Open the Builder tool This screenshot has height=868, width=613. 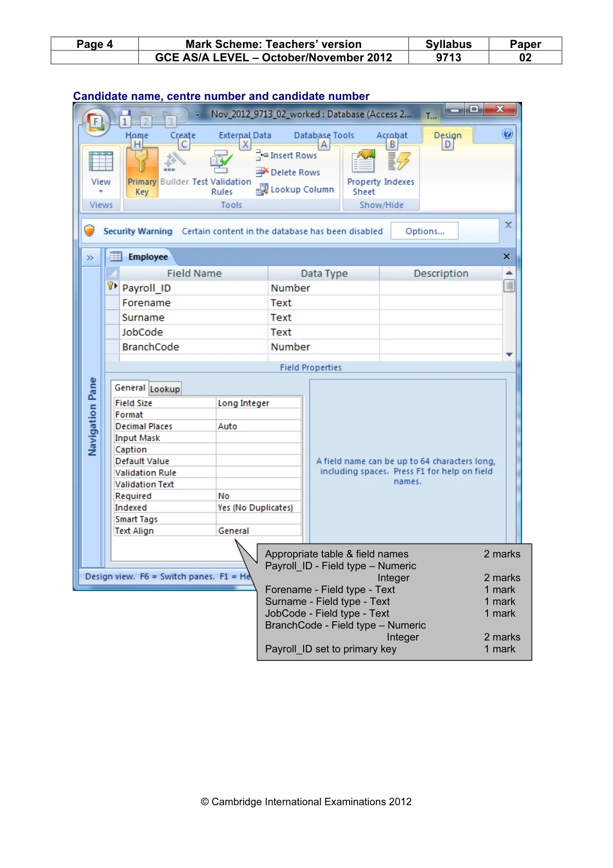(x=175, y=169)
